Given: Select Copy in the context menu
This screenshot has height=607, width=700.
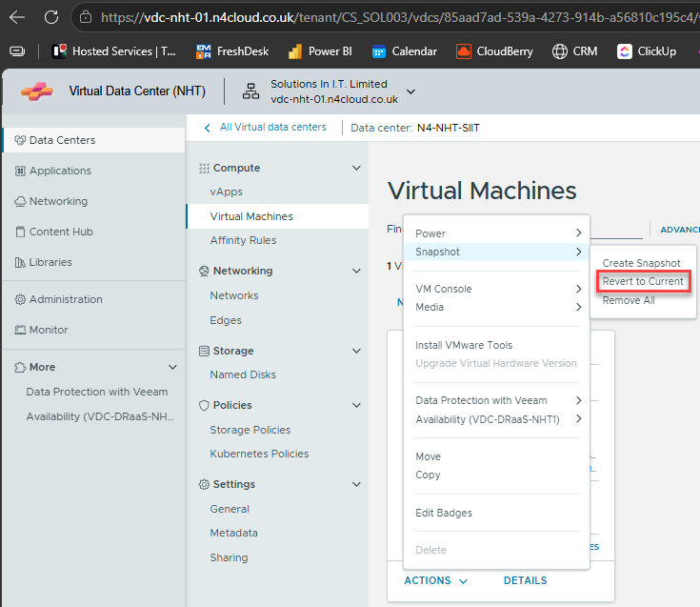Looking at the screenshot, I should pyautogui.click(x=428, y=475).
